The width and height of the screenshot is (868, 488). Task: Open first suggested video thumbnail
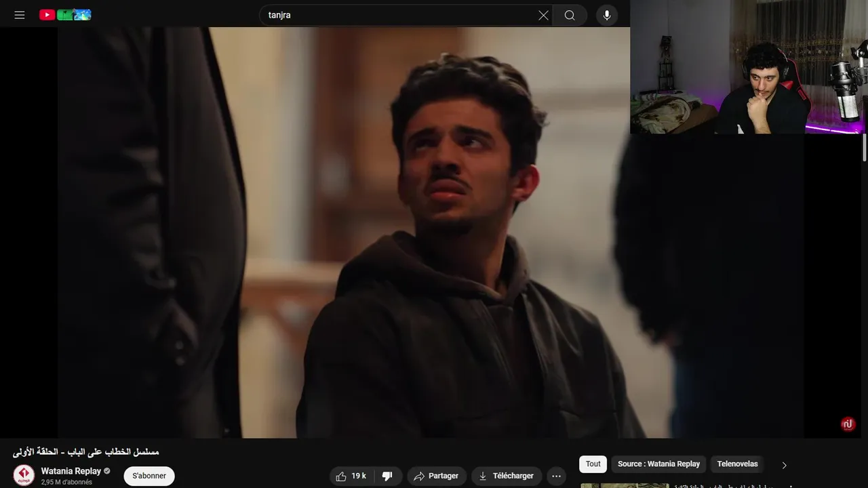tap(625, 485)
